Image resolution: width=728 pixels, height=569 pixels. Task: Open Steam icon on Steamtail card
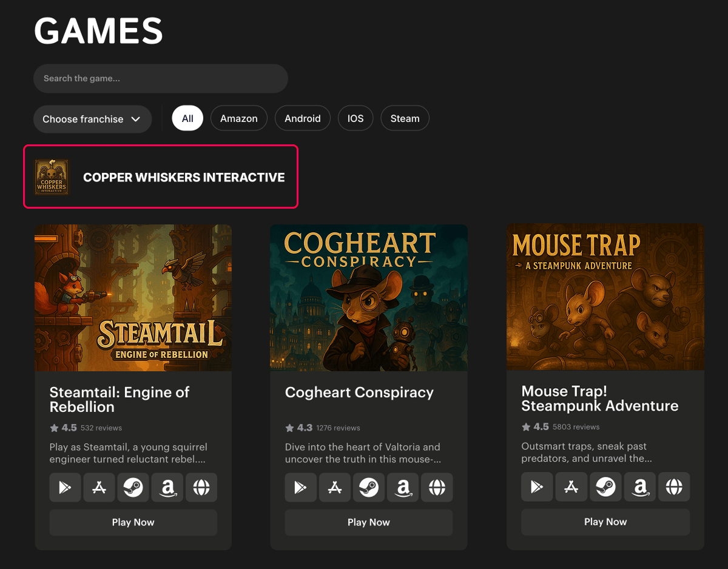point(133,488)
